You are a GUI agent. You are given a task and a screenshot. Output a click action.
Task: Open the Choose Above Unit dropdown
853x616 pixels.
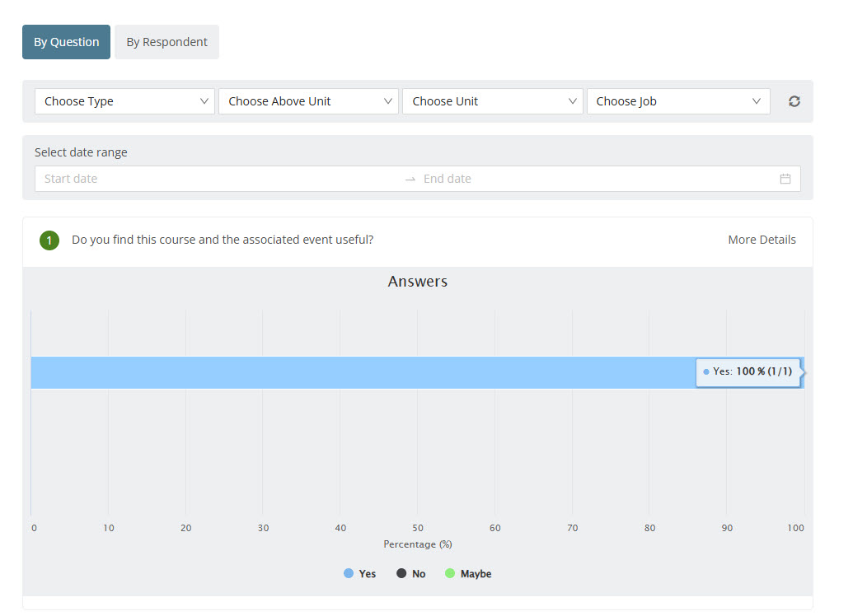pos(308,101)
